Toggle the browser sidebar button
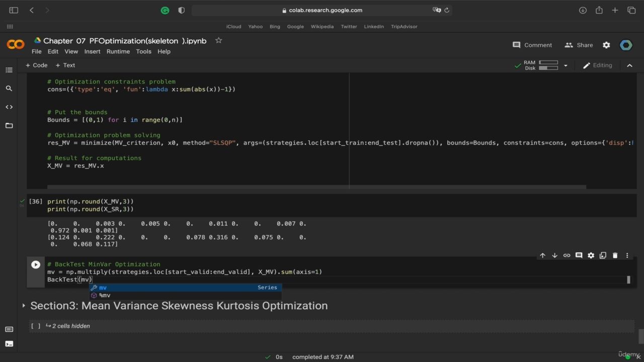Image resolution: width=644 pixels, height=362 pixels. [14, 10]
